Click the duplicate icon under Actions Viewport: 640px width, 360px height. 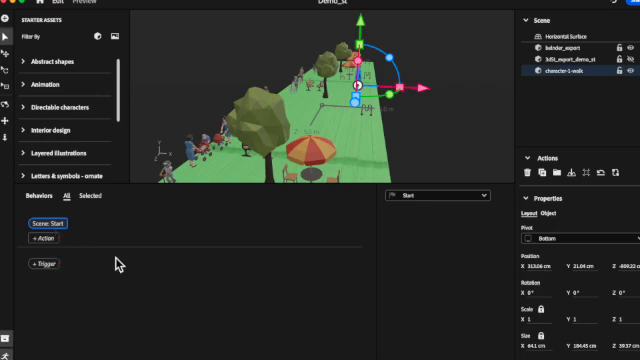pyautogui.click(x=542, y=173)
